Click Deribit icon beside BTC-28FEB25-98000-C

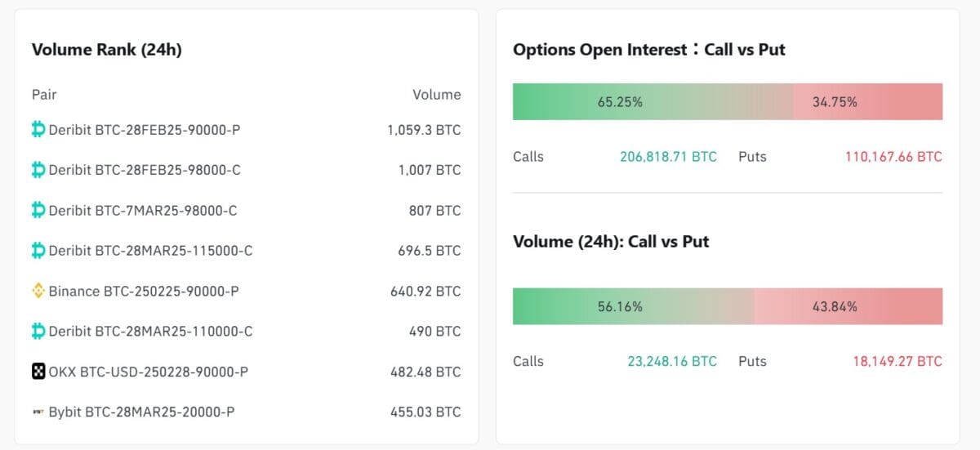38,170
